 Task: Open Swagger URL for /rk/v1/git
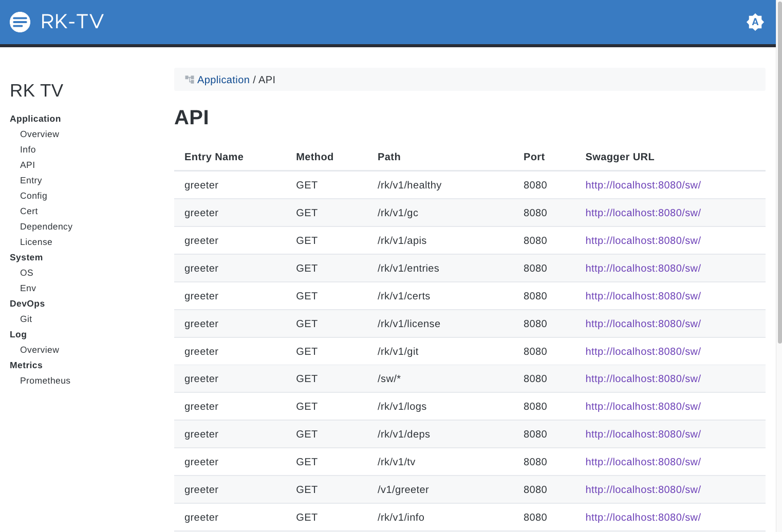click(643, 351)
